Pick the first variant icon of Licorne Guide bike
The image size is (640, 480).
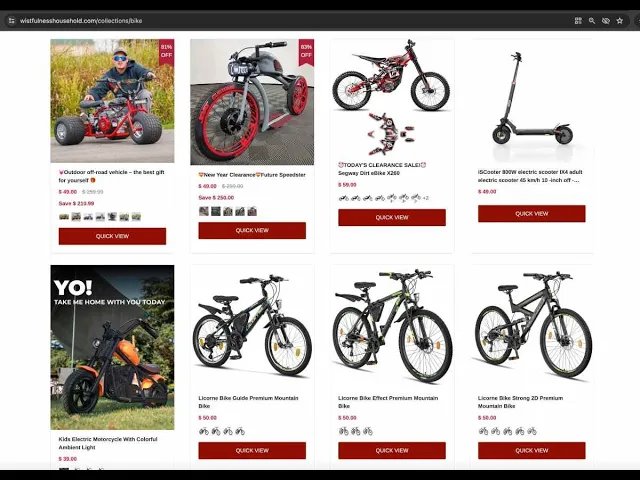(204, 431)
